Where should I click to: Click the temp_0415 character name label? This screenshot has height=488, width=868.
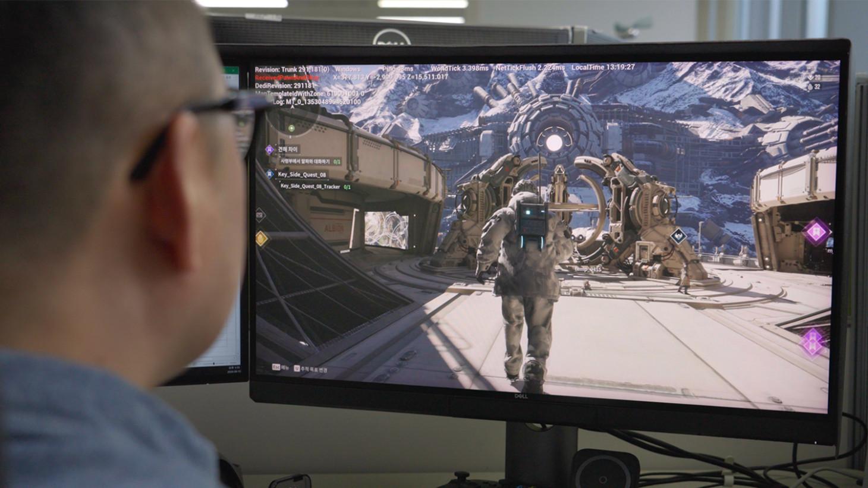(587, 269)
